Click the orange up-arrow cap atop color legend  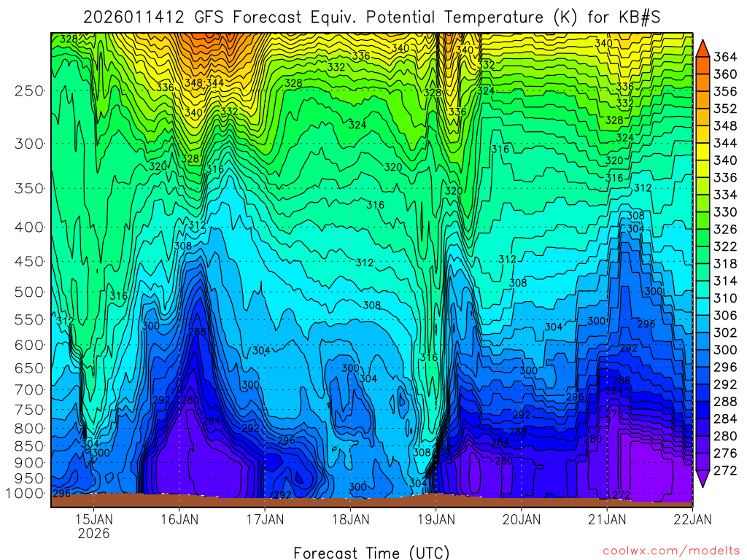(x=703, y=49)
